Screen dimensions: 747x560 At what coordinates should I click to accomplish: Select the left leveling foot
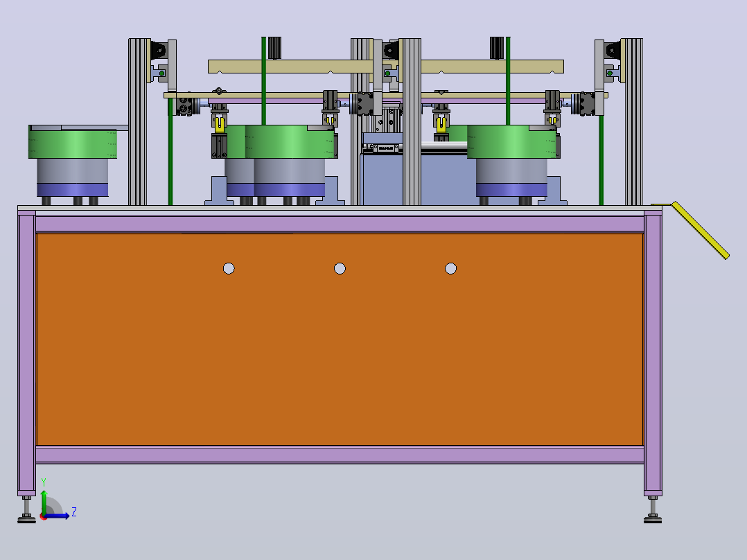[26, 509]
